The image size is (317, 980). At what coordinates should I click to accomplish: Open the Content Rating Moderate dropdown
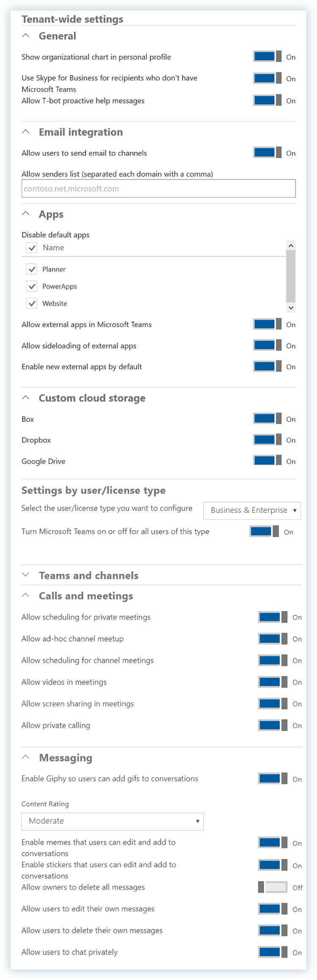coord(112,821)
